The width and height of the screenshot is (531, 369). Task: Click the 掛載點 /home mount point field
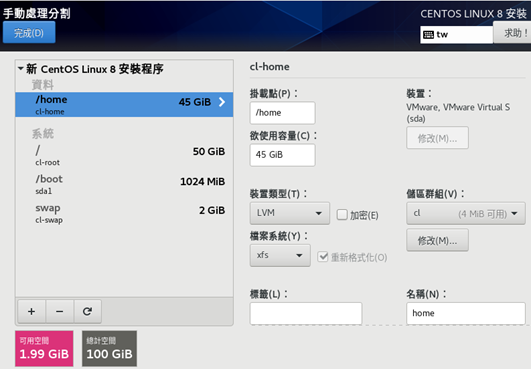point(282,113)
